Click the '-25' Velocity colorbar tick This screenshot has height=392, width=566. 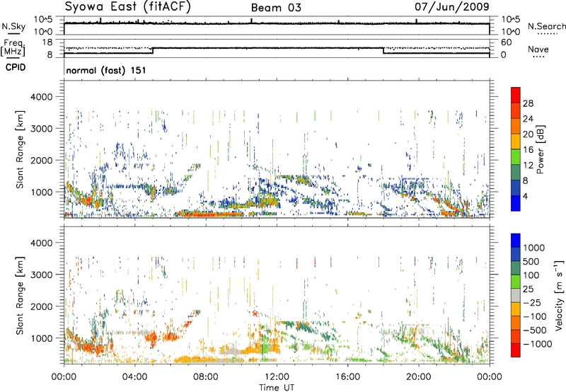533,303
